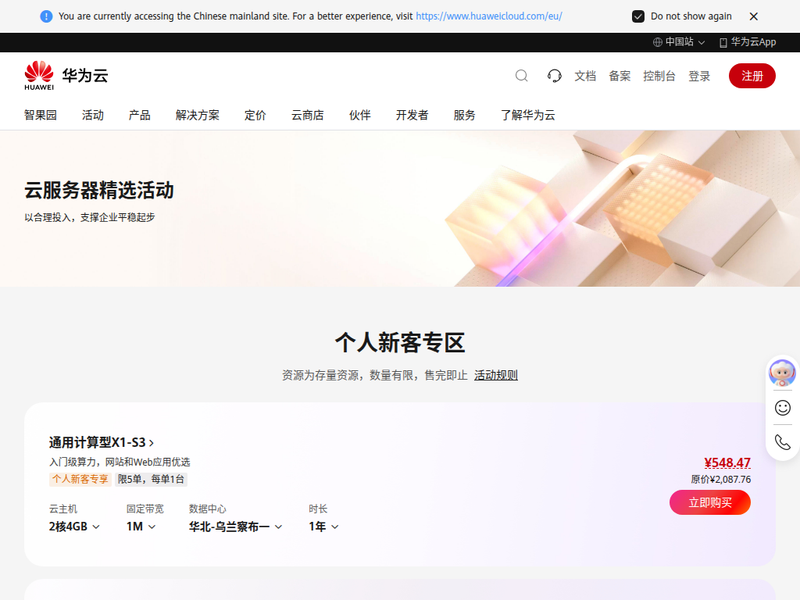Open the 产品 menu

point(139,115)
